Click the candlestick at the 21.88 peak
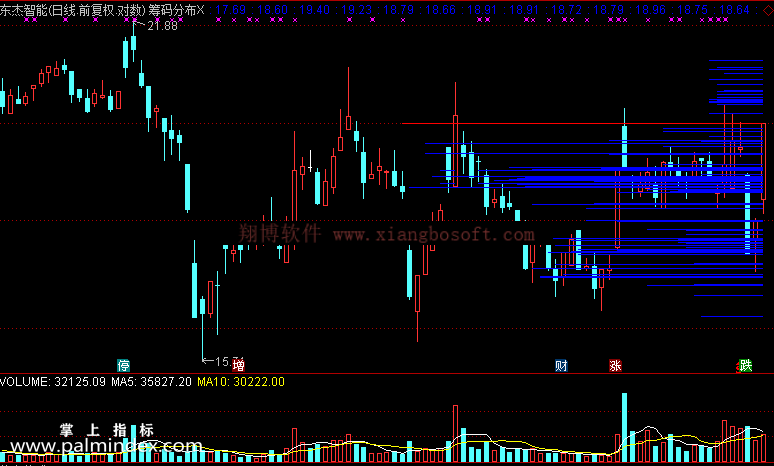The width and height of the screenshot is (774, 466). point(133,42)
